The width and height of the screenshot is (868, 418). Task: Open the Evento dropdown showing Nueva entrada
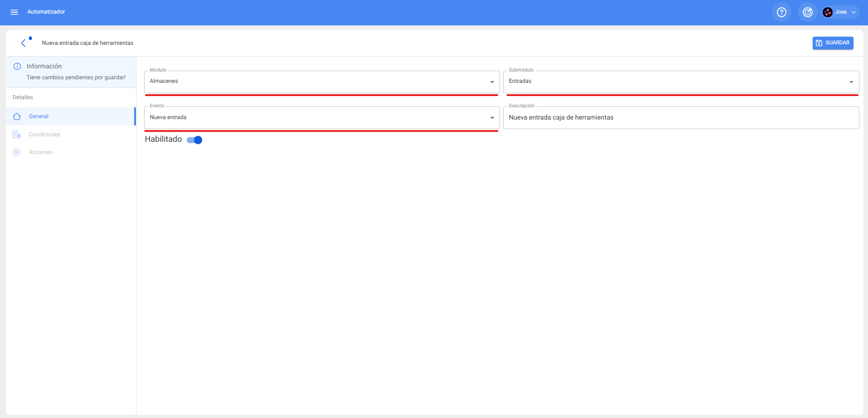coord(321,118)
